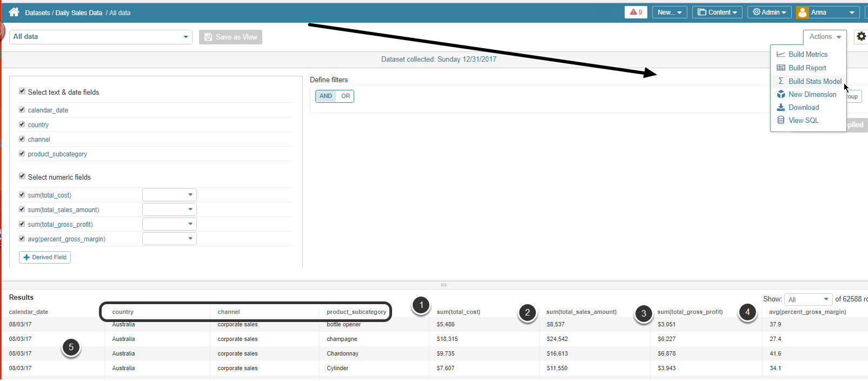Uncheck the product_subcategory field checkbox
The height and width of the screenshot is (381, 868).
pos(22,153)
